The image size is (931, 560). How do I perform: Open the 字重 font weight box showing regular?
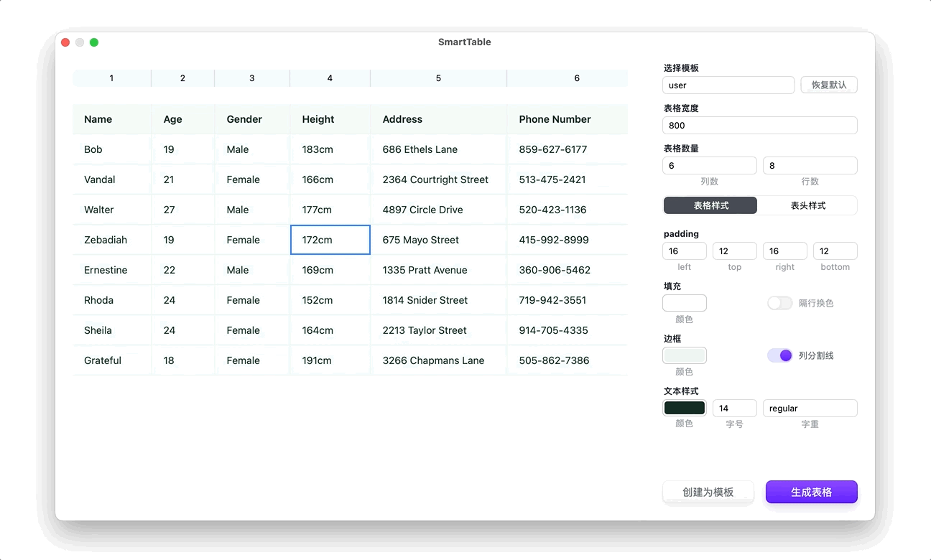coord(810,409)
